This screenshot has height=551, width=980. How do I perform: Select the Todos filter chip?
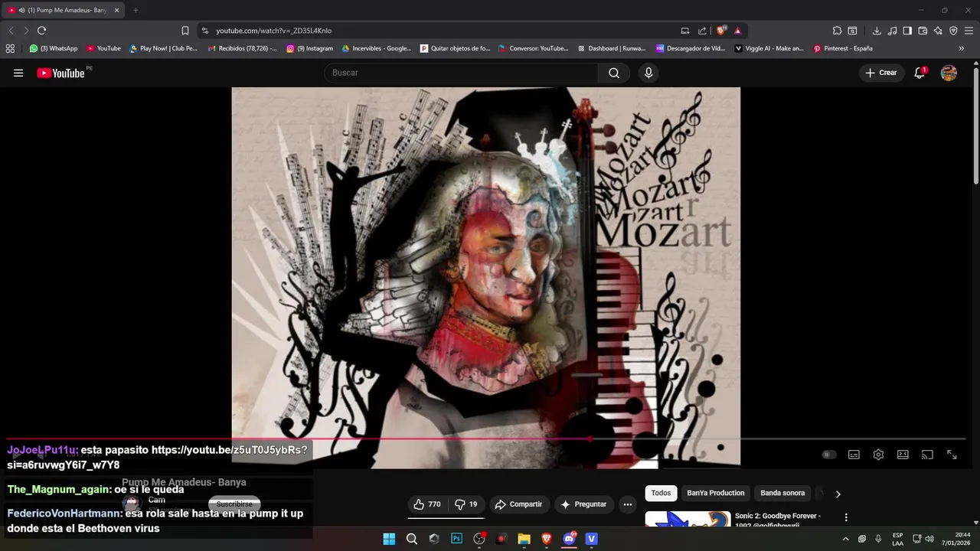pos(661,493)
